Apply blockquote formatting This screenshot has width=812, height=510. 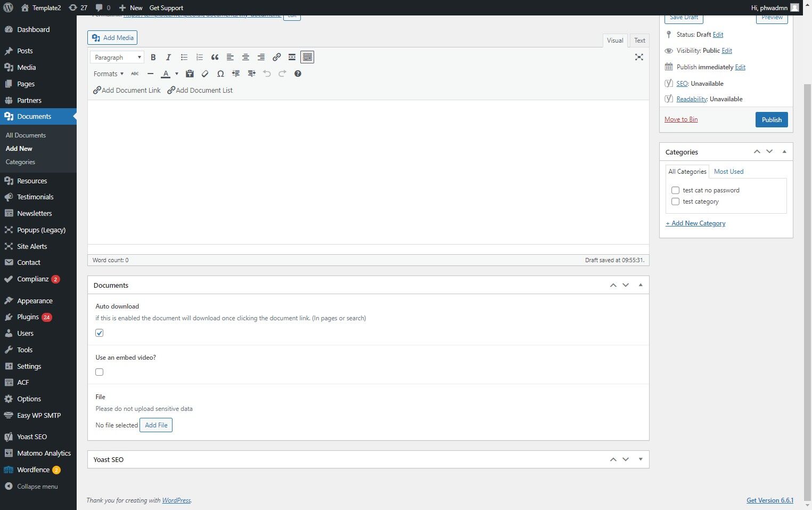tap(215, 57)
